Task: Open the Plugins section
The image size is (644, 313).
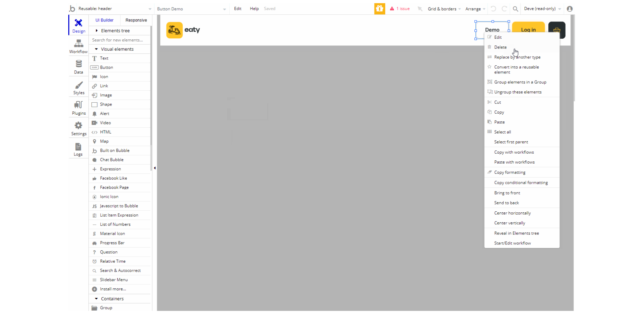Action: click(x=78, y=108)
